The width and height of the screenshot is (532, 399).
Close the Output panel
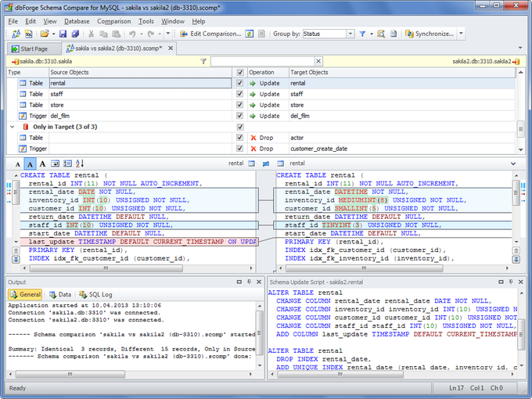click(x=259, y=282)
